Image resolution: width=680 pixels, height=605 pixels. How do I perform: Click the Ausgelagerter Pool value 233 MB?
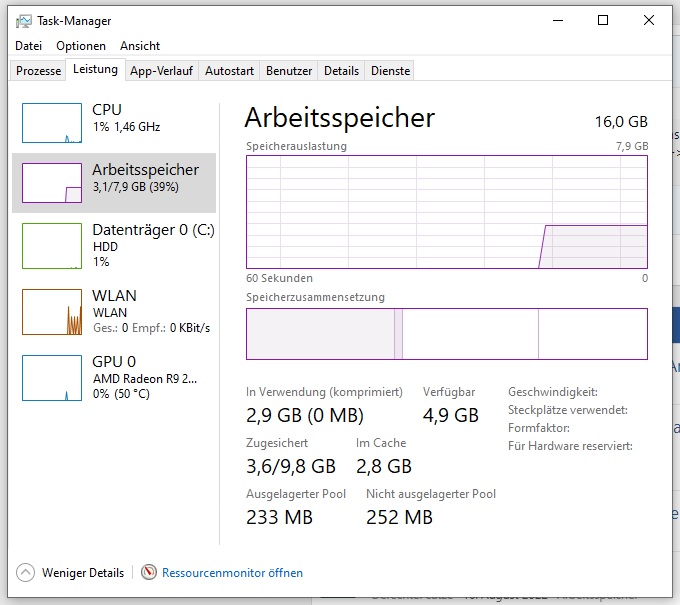(x=279, y=517)
